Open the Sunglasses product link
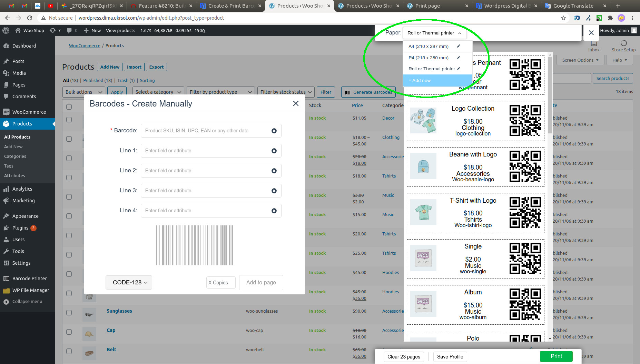This screenshot has height=364, width=640. click(x=119, y=311)
